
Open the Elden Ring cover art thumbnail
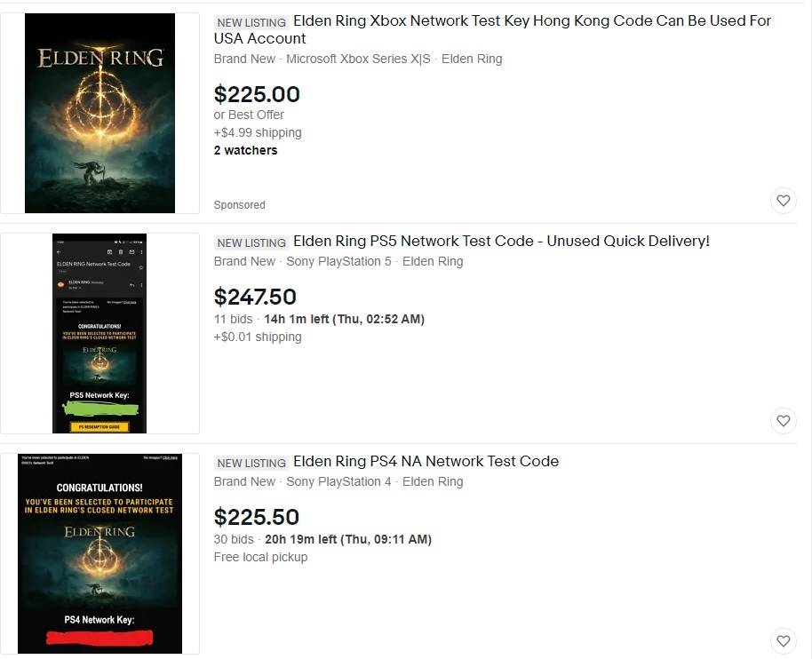pyautogui.click(x=100, y=113)
